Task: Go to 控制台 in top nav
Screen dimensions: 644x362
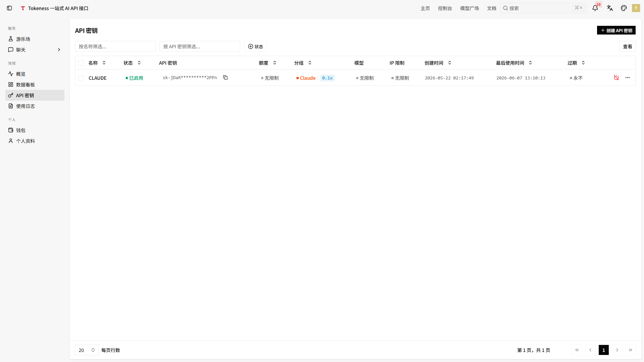Action: coord(445,8)
